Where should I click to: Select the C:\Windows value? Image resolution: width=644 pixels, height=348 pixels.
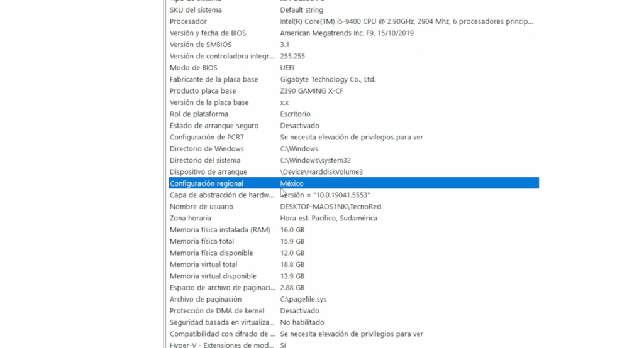[x=299, y=148]
